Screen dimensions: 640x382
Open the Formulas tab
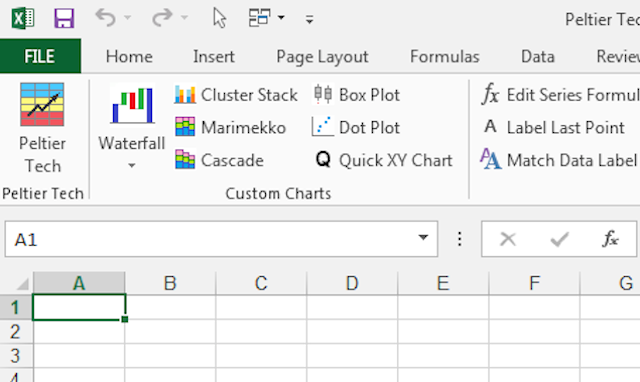point(444,56)
